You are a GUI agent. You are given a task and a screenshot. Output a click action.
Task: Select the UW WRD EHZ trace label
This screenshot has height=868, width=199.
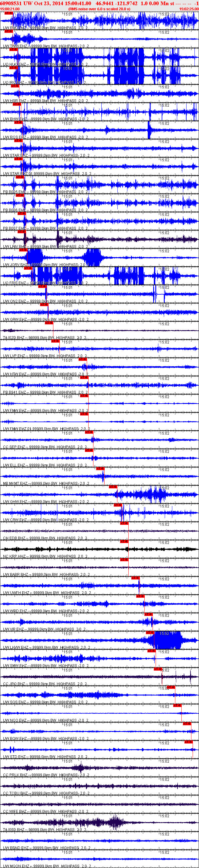pyautogui.click(x=46, y=611)
